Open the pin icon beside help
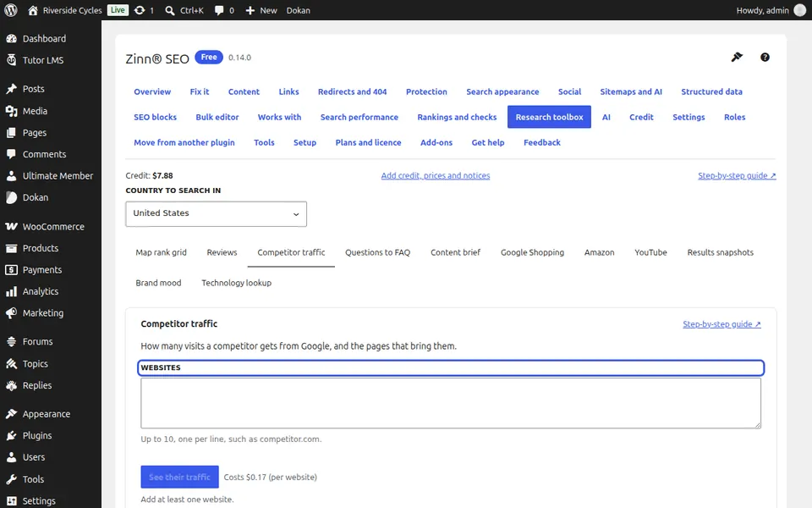The image size is (812, 508). (x=737, y=57)
